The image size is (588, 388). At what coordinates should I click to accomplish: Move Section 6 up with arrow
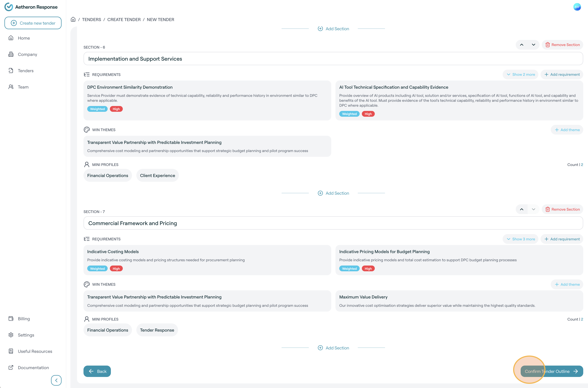tap(521, 45)
